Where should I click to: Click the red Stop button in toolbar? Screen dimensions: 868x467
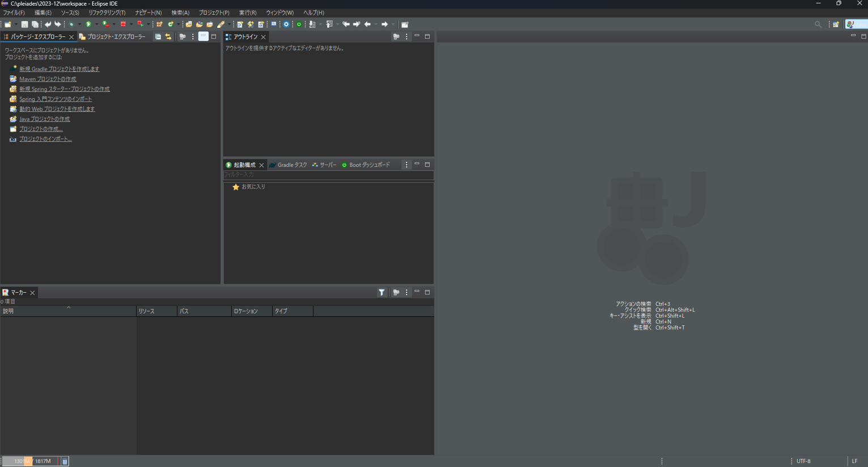point(123,24)
